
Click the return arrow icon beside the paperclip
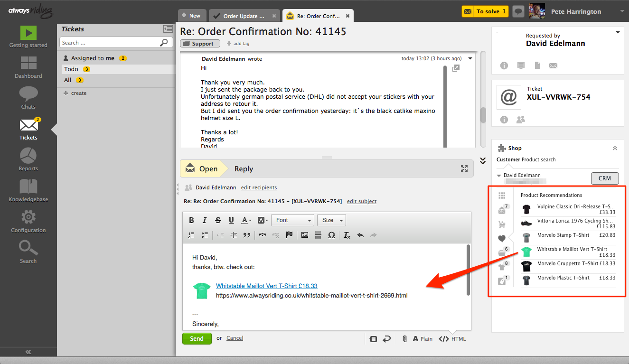(387, 339)
